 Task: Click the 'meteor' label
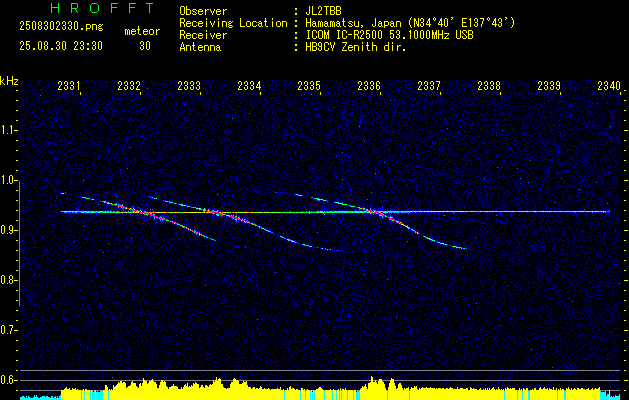(x=142, y=31)
